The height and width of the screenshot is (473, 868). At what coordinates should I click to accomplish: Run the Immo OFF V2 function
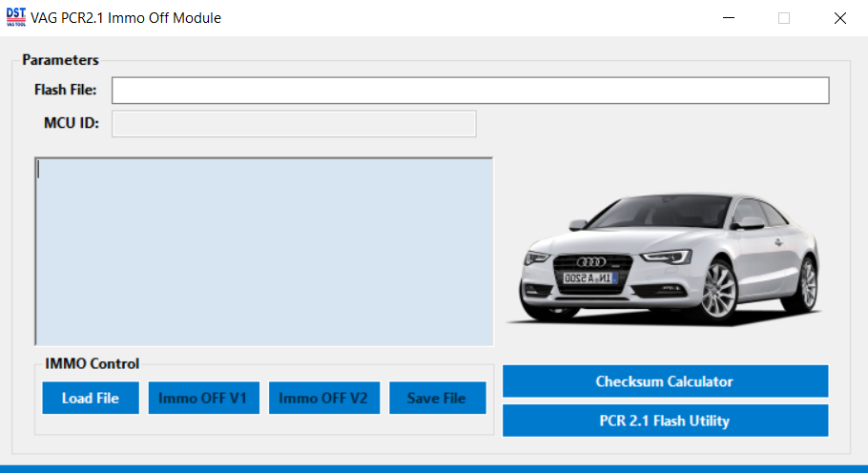(x=324, y=398)
